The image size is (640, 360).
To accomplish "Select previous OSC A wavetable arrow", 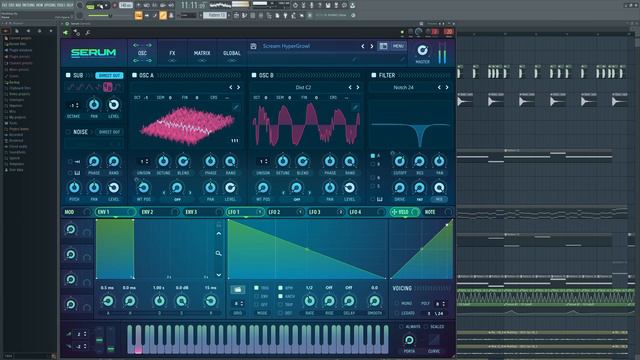I will point(231,87).
